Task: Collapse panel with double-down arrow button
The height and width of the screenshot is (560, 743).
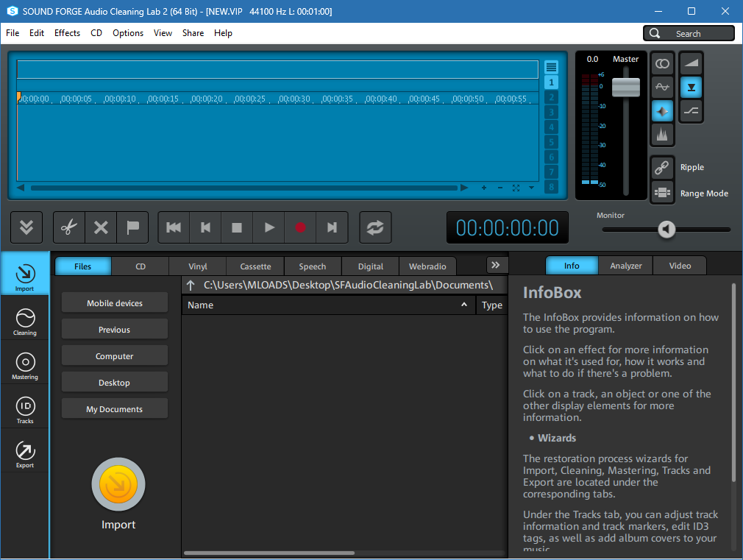Action: [26, 227]
